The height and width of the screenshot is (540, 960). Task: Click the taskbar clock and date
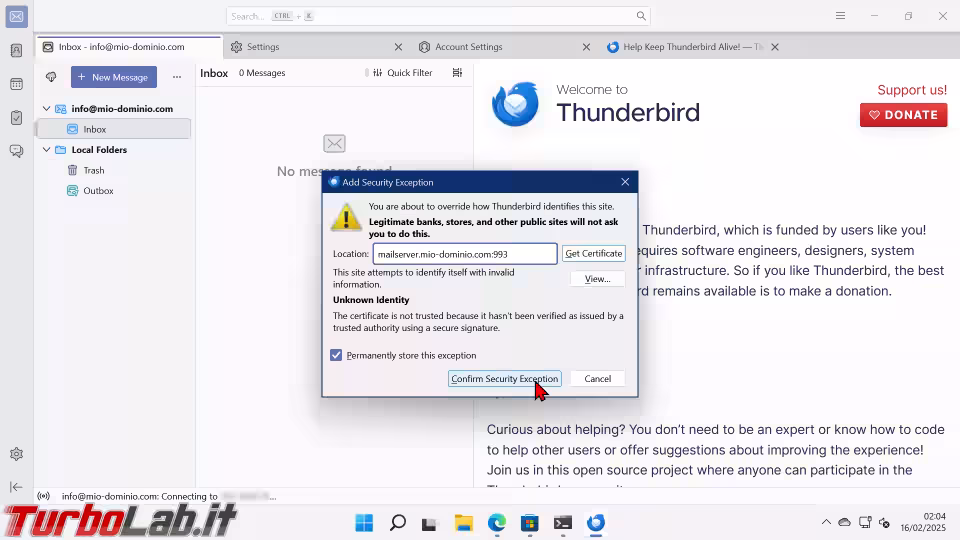923,522
